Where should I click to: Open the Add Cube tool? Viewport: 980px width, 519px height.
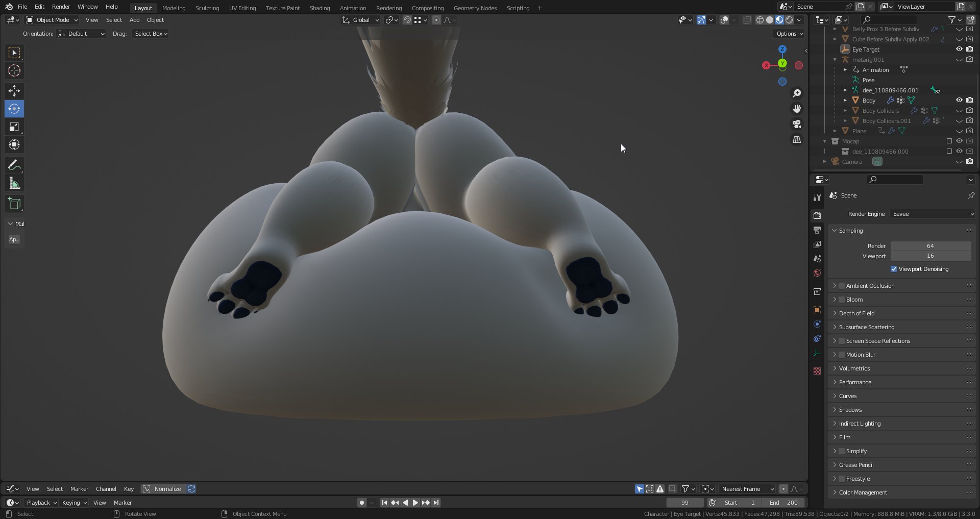(14, 203)
